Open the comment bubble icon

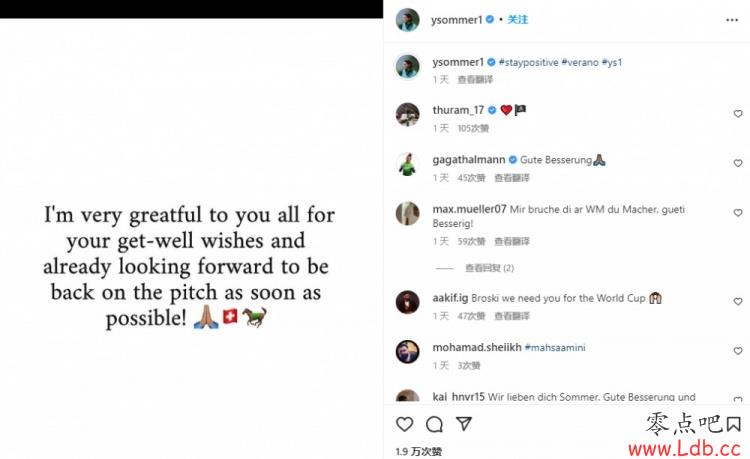coord(434,424)
